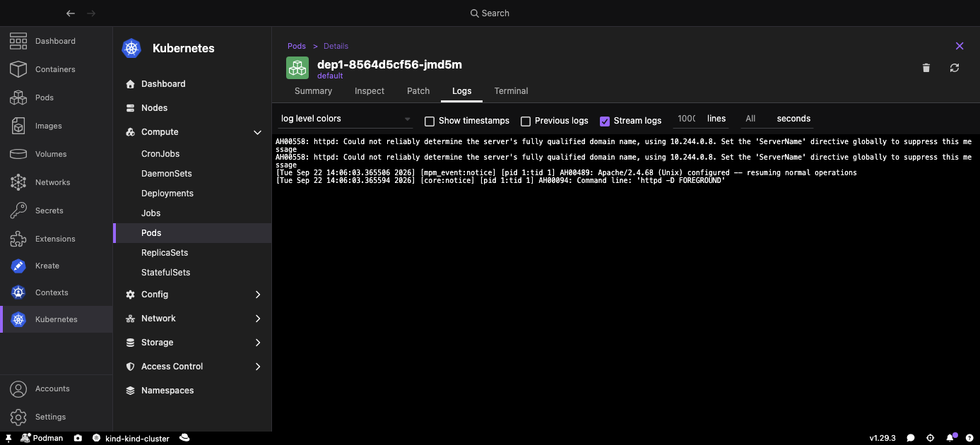Click the Search bar at top
980x445 pixels.
pos(490,13)
